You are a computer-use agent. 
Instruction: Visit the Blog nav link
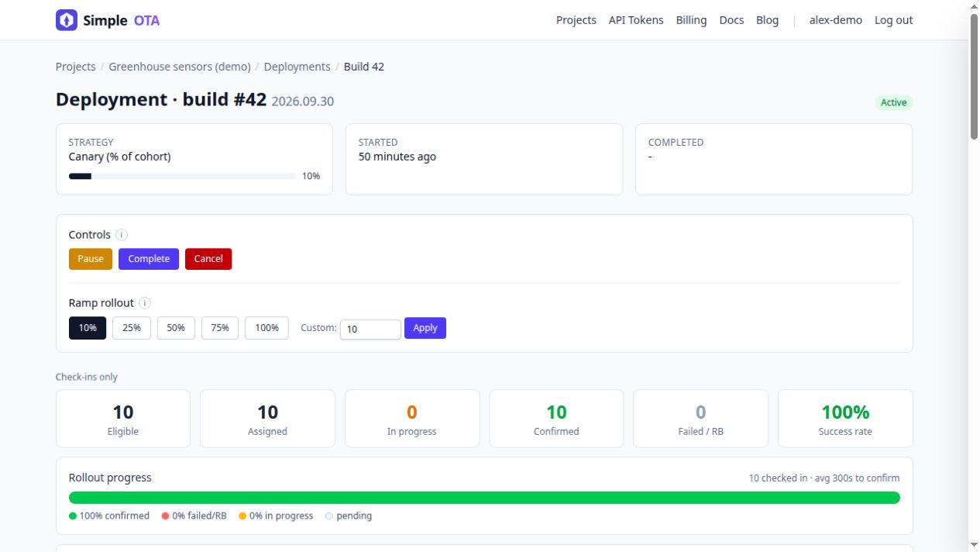[x=767, y=20]
